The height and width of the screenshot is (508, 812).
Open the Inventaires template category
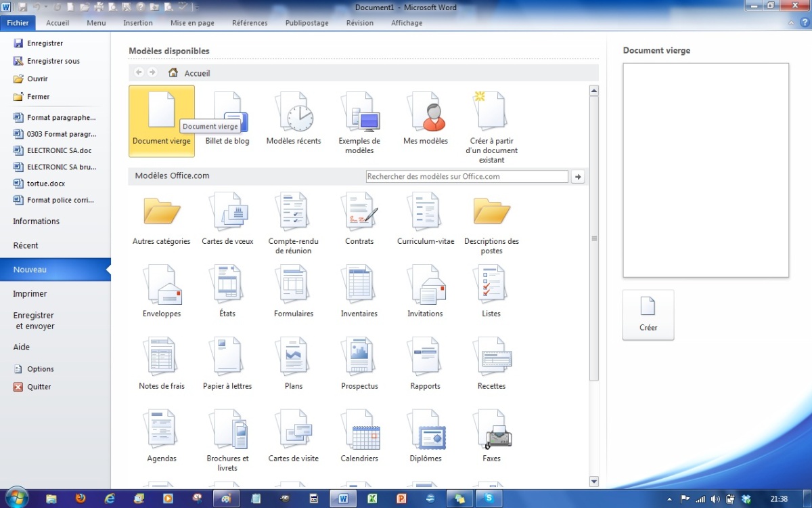[x=359, y=293]
